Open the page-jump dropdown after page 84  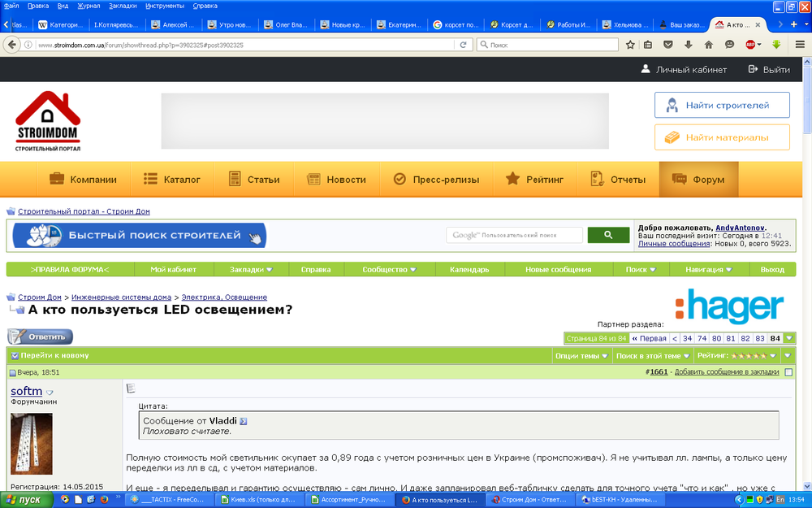point(789,338)
